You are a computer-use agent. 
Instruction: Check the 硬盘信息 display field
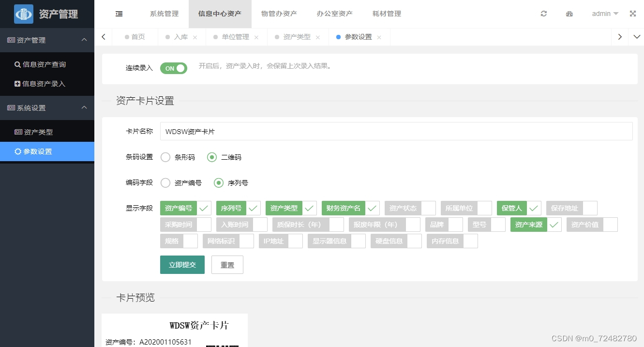(396, 241)
